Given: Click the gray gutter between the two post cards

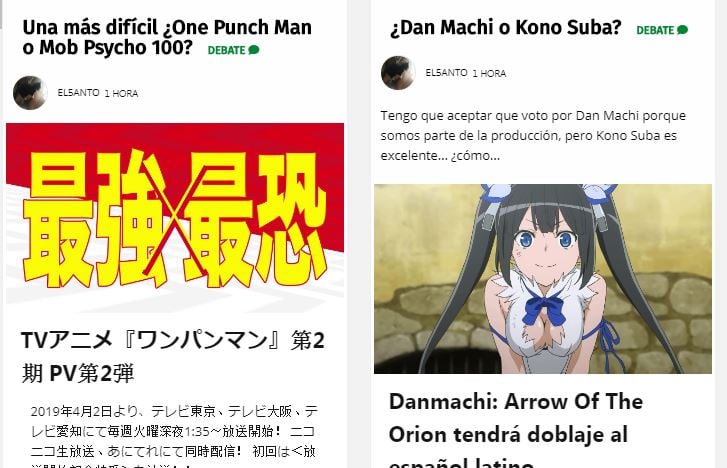Looking at the screenshot, I should click(x=359, y=234).
